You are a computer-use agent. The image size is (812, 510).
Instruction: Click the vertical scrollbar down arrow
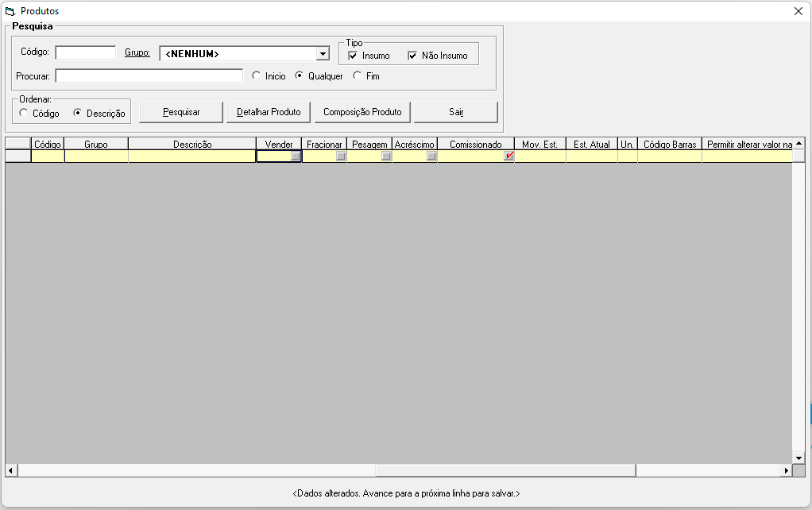tap(798, 458)
